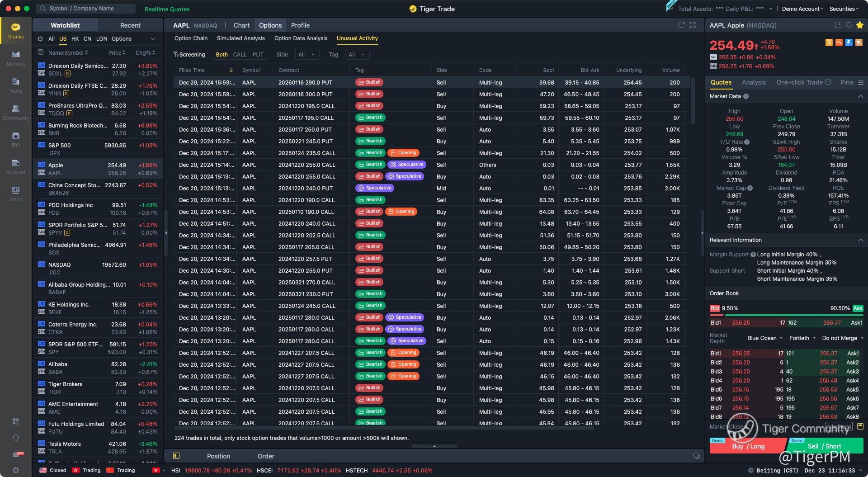Open the Do not Merge dropdown
Image resolution: width=868 pixels, height=477 pixels.
tap(842, 338)
